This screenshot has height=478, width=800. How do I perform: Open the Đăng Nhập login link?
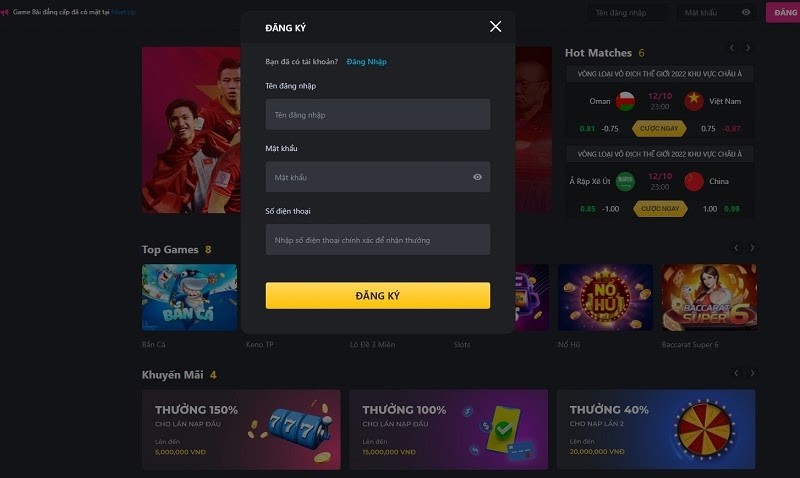tap(366, 62)
